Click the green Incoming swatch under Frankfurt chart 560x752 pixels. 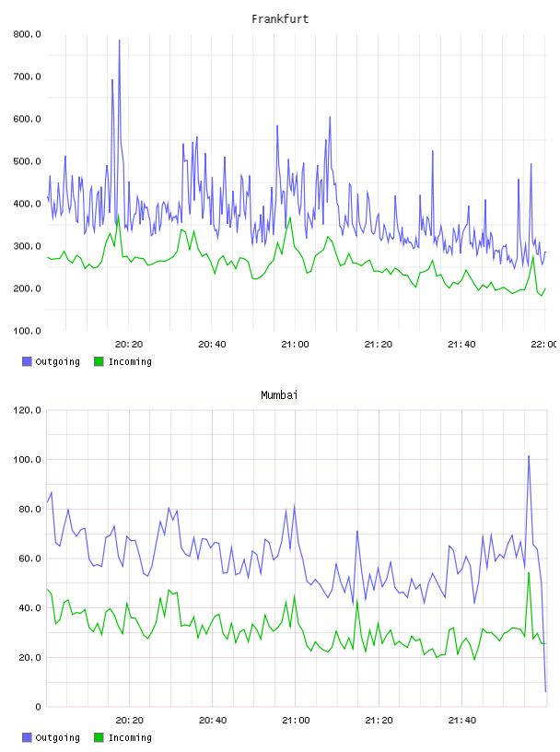coord(99,361)
